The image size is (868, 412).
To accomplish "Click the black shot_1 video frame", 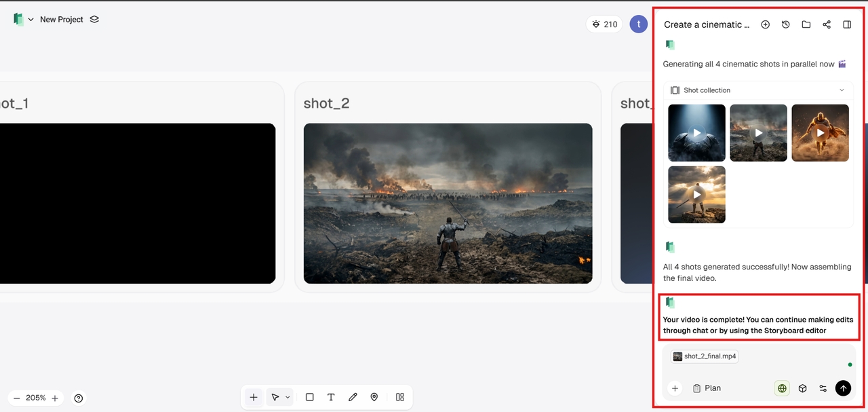I will pos(138,204).
